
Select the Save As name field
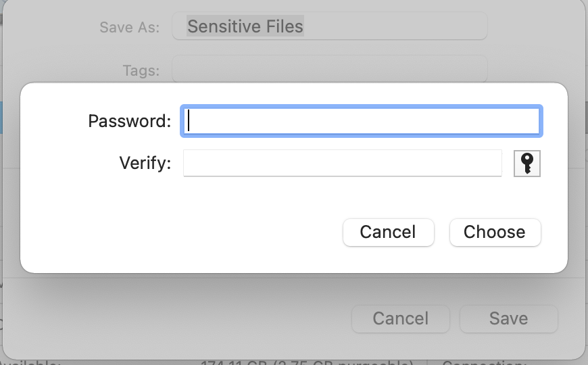click(330, 26)
